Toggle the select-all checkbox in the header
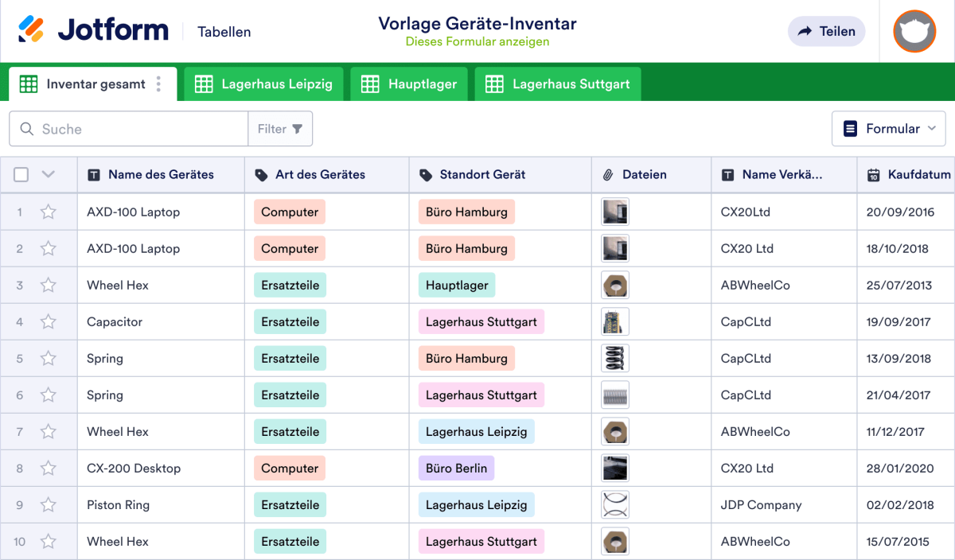Viewport: 955px width, 560px height. click(x=21, y=174)
